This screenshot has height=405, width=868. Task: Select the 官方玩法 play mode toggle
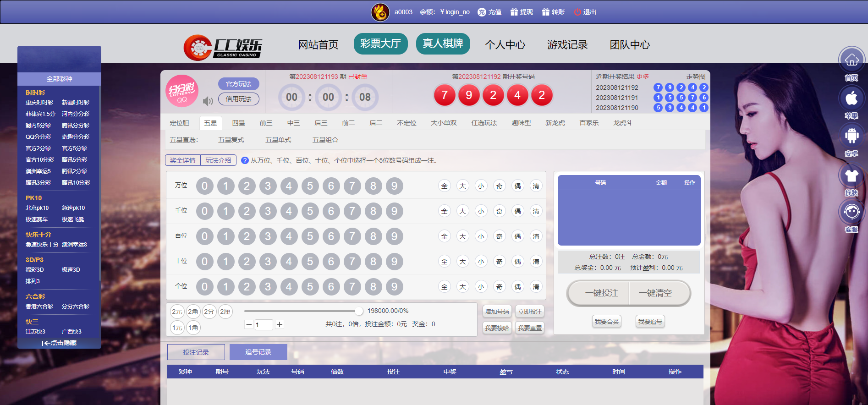coord(238,84)
